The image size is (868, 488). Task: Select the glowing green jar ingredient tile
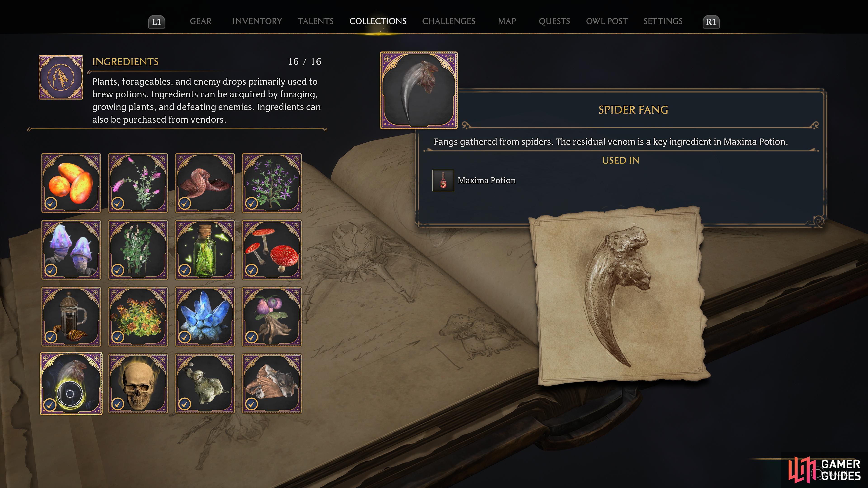205,250
